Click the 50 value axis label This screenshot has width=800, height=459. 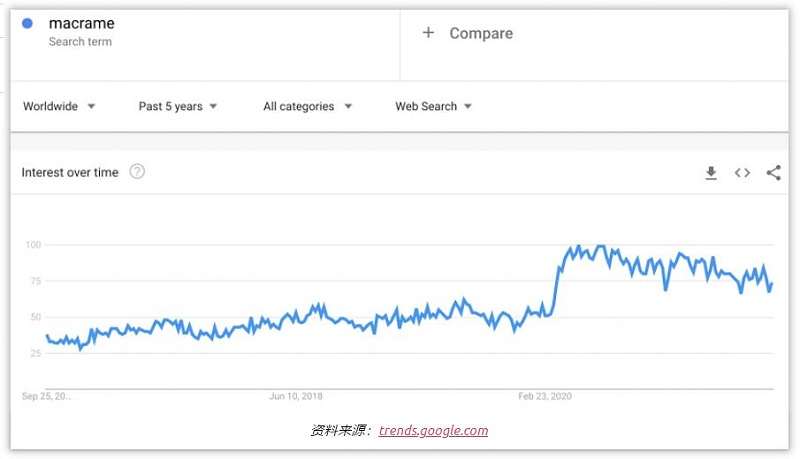[x=36, y=317]
